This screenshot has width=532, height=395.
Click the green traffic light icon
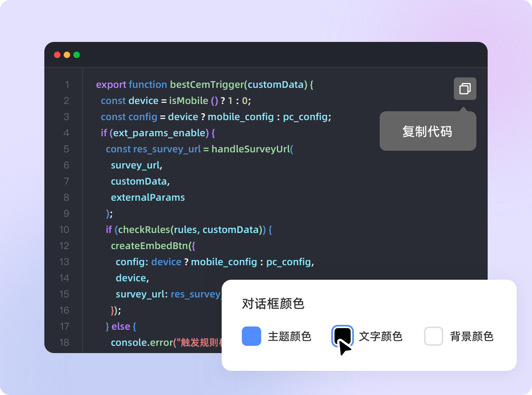[x=77, y=54]
